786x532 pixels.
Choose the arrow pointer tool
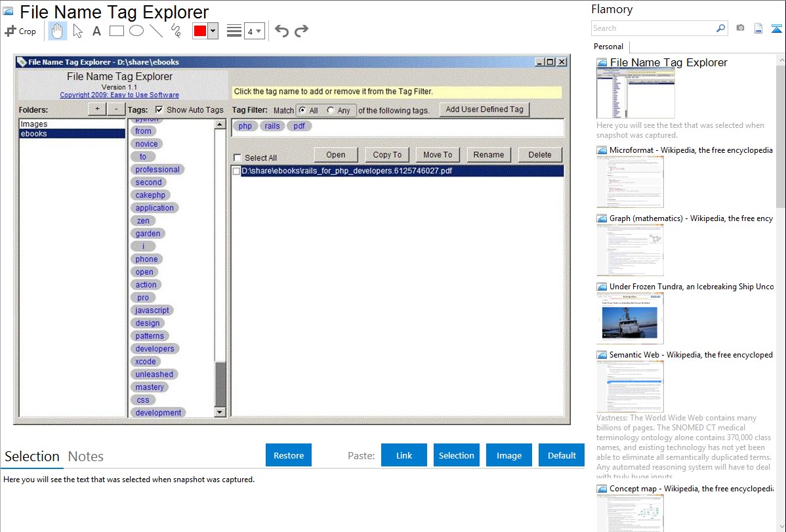click(77, 31)
